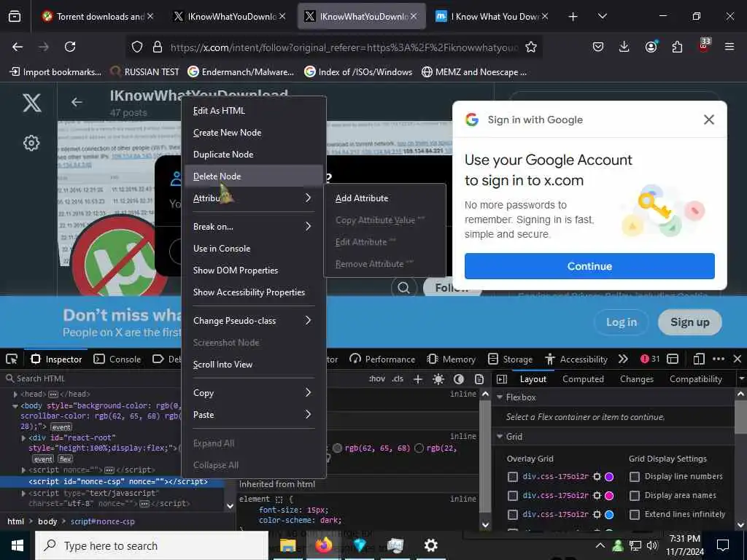Click the Windows taskbar search box
Image resolution: width=747 pixels, height=560 pixels.
pyautogui.click(x=152, y=545)
